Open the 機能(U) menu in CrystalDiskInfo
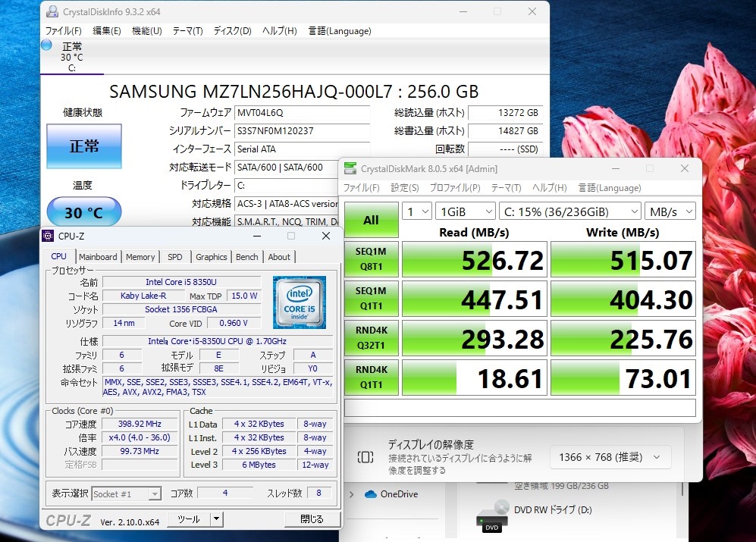The height and width of the screenshot is (542, 756). coord(146,31)
